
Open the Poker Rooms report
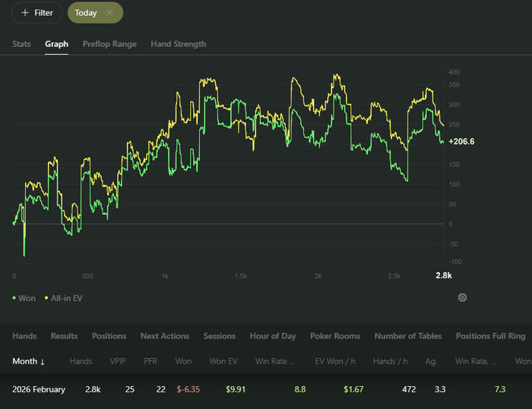click(x=335, y=336)
